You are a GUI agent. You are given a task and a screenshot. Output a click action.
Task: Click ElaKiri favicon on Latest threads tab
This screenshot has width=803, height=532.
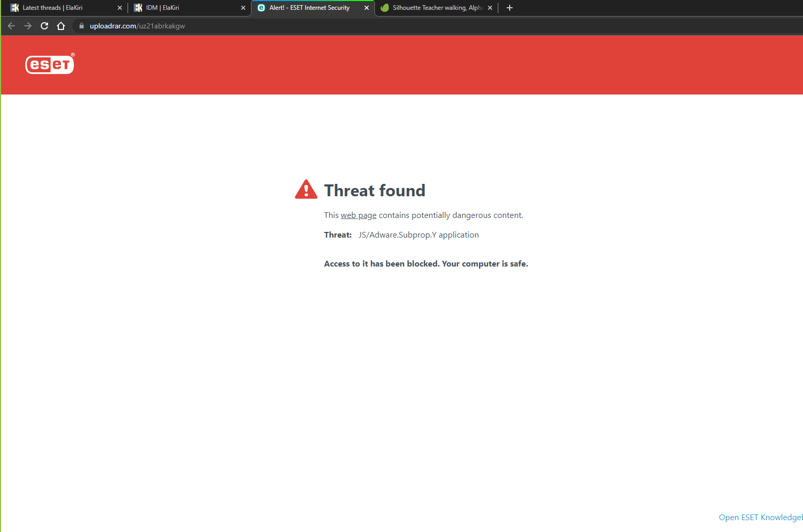tap(14, 8)
